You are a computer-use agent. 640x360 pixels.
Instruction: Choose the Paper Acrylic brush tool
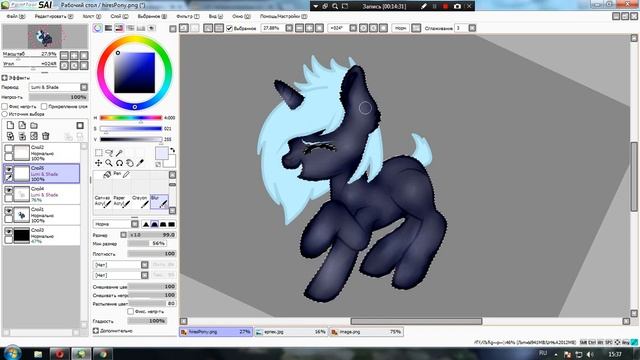122,202
